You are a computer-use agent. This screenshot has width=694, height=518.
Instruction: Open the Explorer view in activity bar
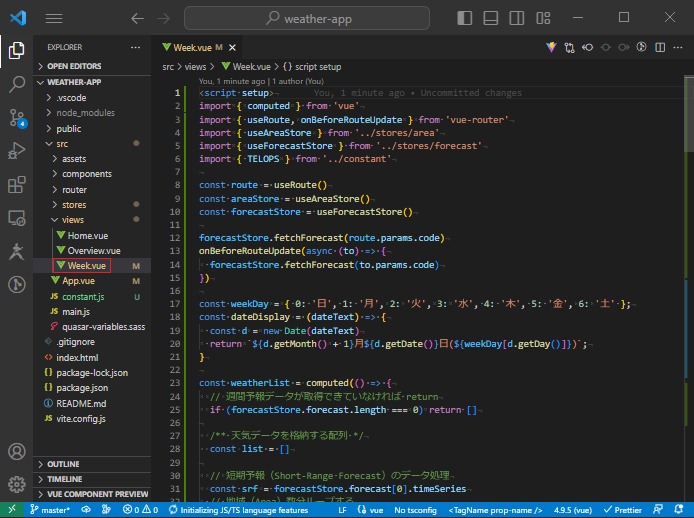tap(16, 50)
